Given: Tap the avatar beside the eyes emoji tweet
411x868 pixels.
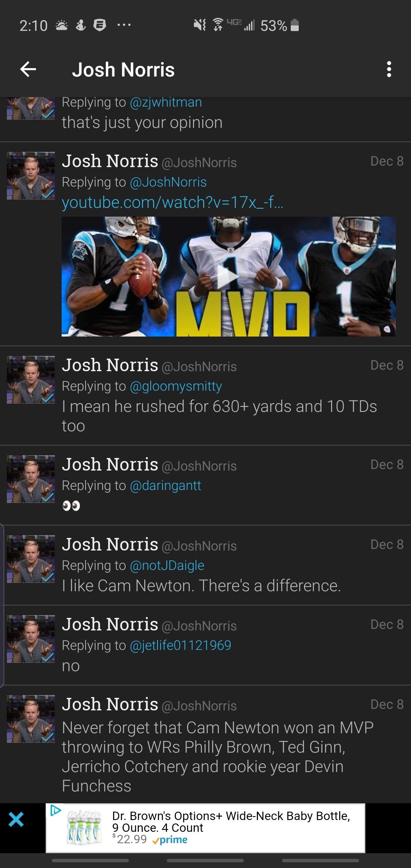Looking at the screenshot, I should point(31,479).
